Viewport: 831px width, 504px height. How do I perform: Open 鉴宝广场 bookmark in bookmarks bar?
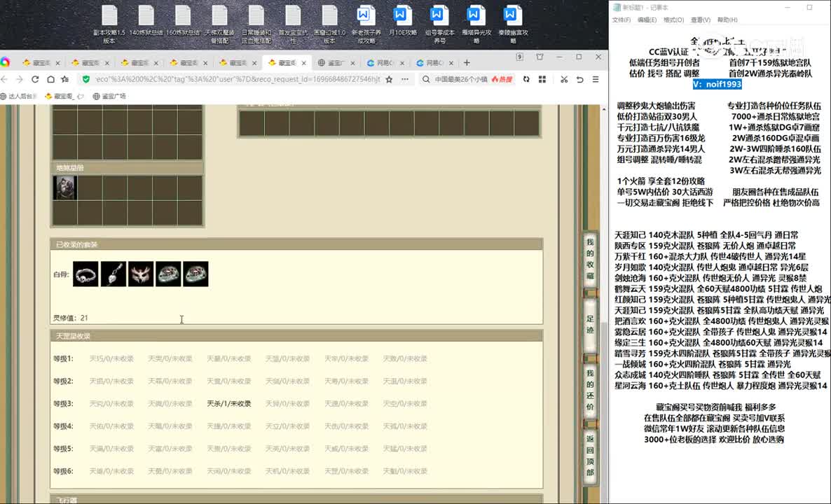coord(109,97)
